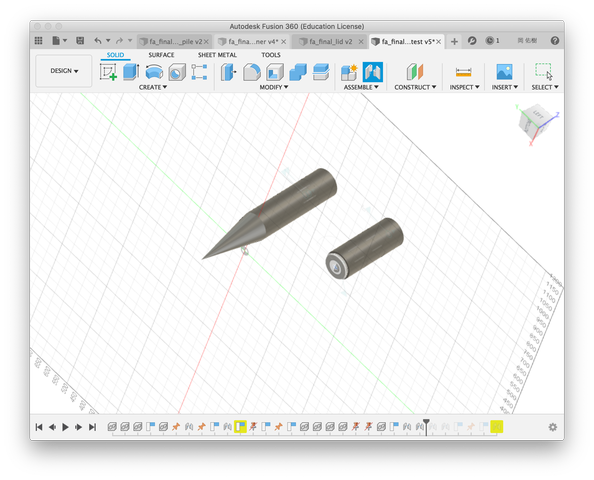
Task: Jump to timeline end
Action: [x=92, y=427]
